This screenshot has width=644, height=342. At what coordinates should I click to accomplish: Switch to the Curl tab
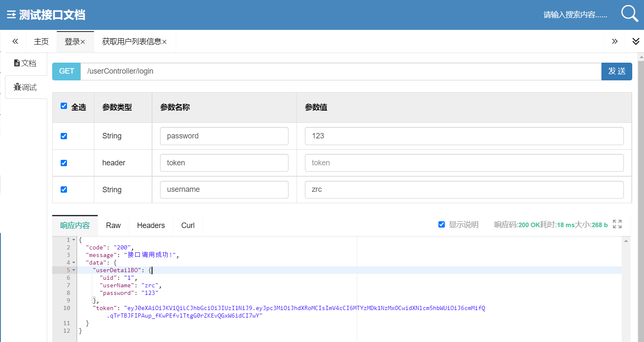pyautogui.click(x=188, y=225)
